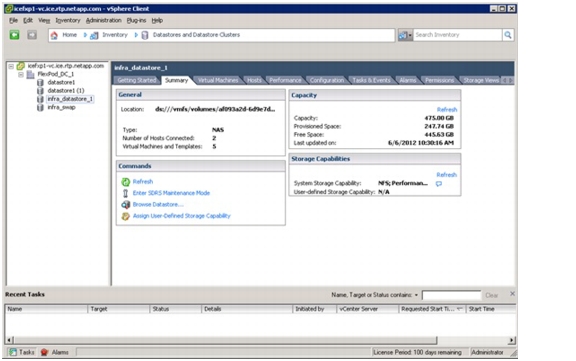Click the Search Inventory input field

pos(457,35)
